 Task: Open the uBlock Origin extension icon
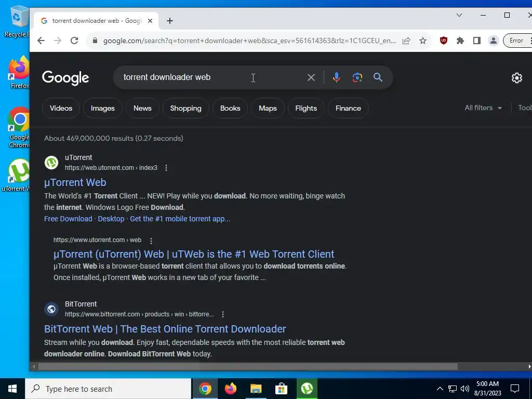click(444, 41)
